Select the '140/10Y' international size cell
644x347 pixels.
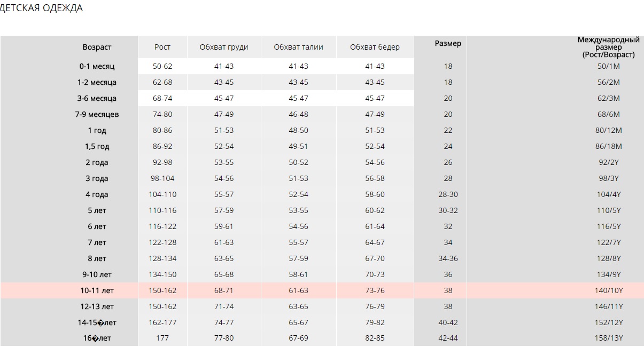[610, 290]
